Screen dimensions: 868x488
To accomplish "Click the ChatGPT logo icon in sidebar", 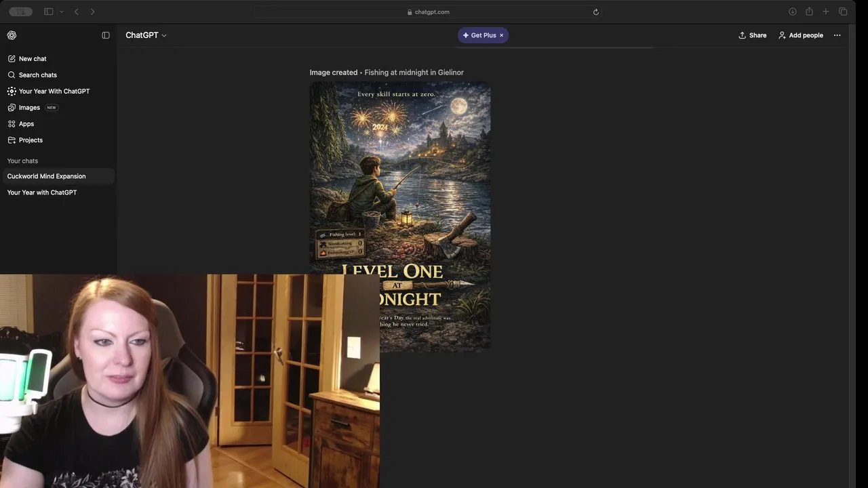I will coord(12,35).
